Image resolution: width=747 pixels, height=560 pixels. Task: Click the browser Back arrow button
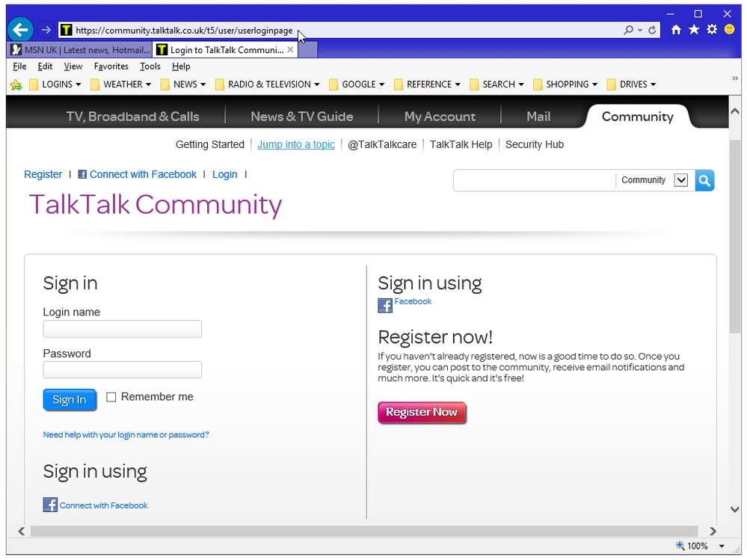point(20,30)
